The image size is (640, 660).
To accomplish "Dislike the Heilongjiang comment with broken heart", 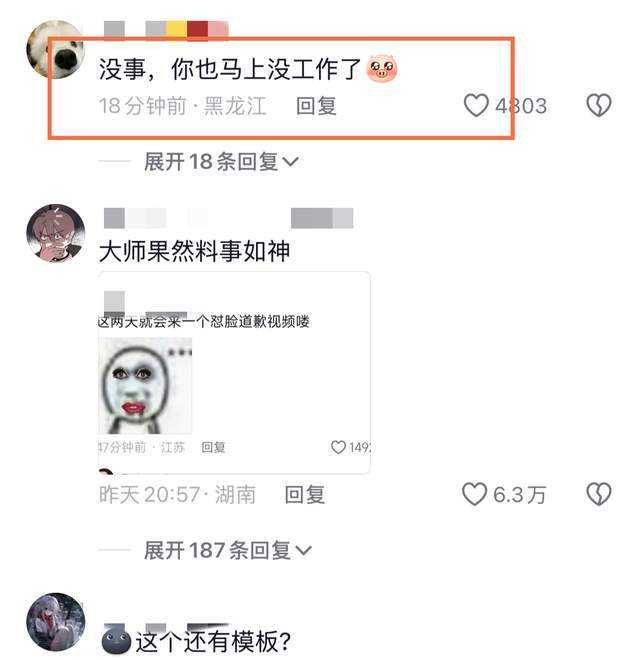I will click(x=599, y=105).
